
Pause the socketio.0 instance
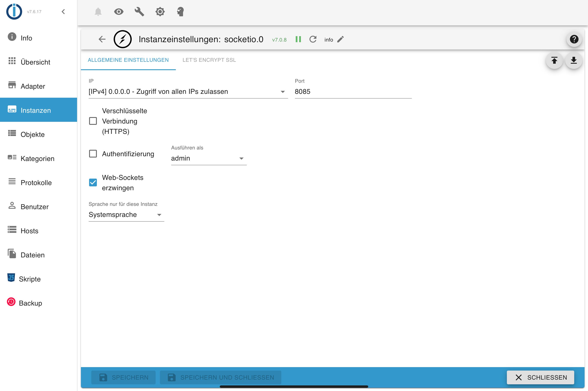(x=298, y=39)
